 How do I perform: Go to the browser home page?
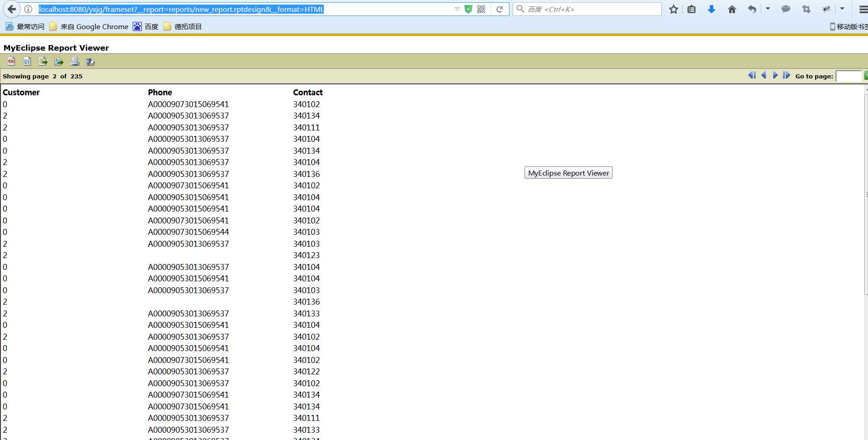pos(732,9)
